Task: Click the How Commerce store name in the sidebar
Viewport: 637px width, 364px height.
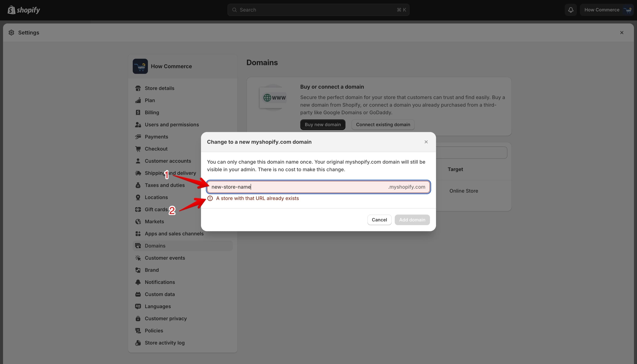Action: point(171,66)
